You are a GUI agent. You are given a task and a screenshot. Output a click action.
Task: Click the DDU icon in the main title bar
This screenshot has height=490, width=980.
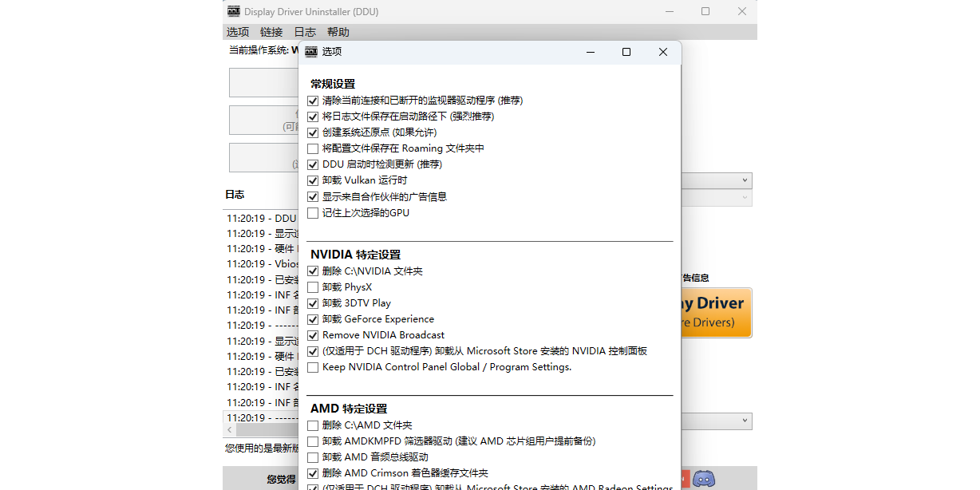coord(233,11)
